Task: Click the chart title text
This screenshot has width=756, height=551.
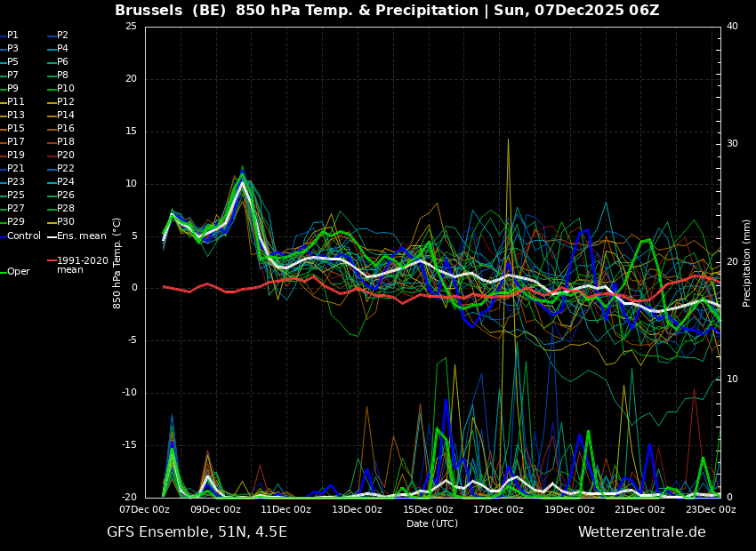Action: coord(387,10)
